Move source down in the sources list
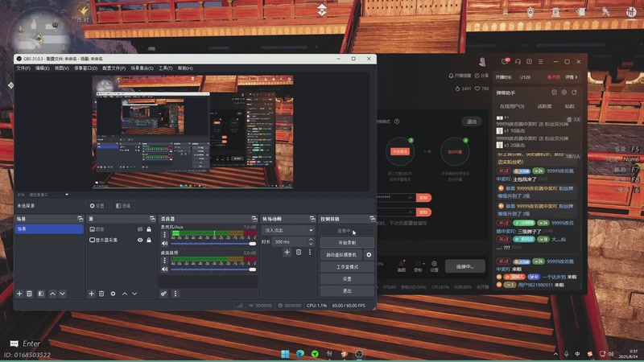 (134, 294)
